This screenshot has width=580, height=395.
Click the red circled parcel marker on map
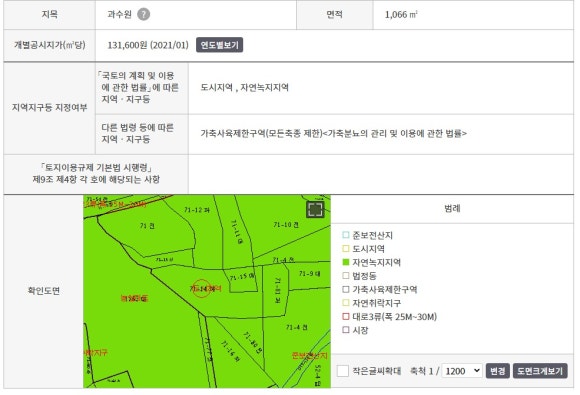[202, 288]
